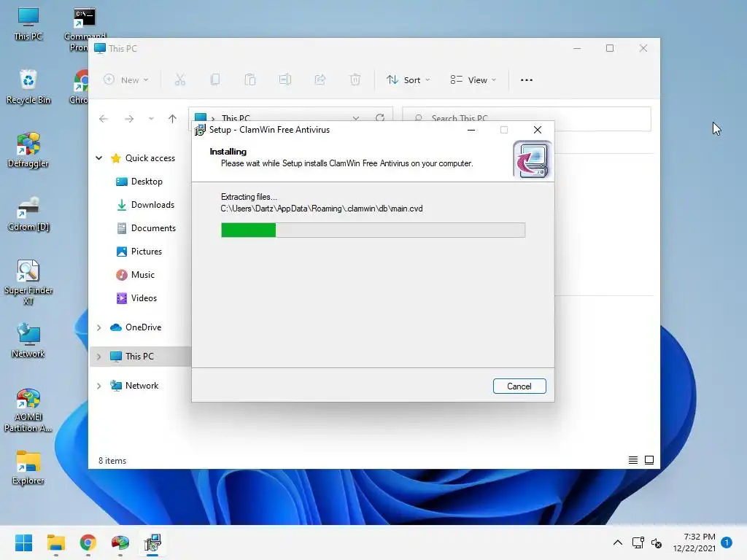Close the ClamWin Setup window
This screenshot has height=560, width=747.
(x=538, y=130)
